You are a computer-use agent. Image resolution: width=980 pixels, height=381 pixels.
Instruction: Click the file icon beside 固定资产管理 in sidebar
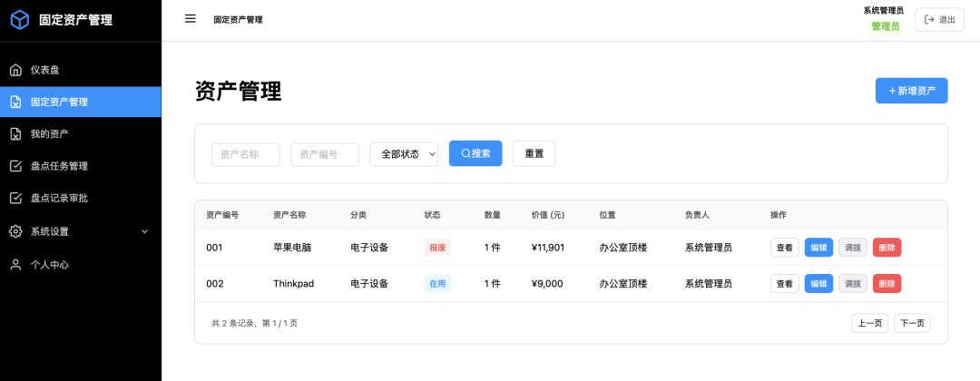[x=16, y=102]
